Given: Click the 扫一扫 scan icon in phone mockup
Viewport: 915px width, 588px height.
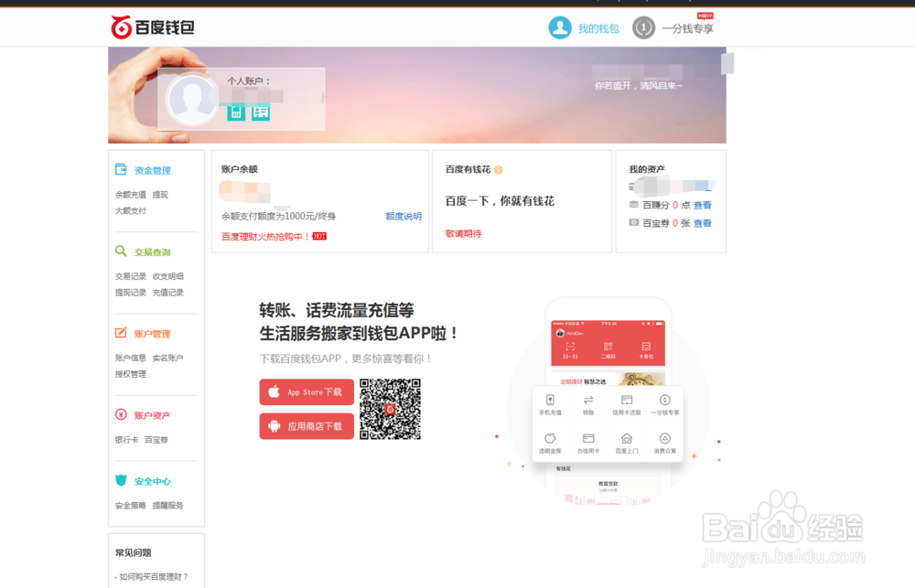Looking at the screenshot, I should pyautogui.click(x=570, y=347).
